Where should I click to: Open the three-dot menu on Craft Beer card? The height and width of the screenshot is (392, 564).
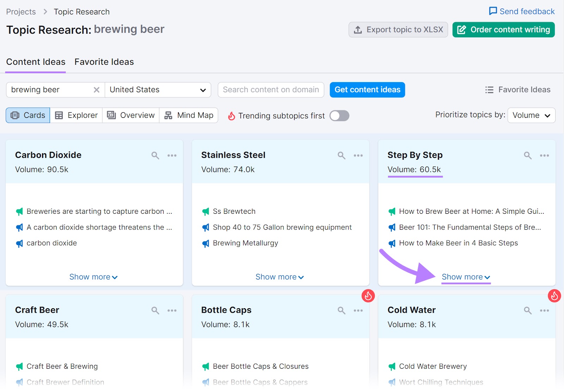click(172, 310)
